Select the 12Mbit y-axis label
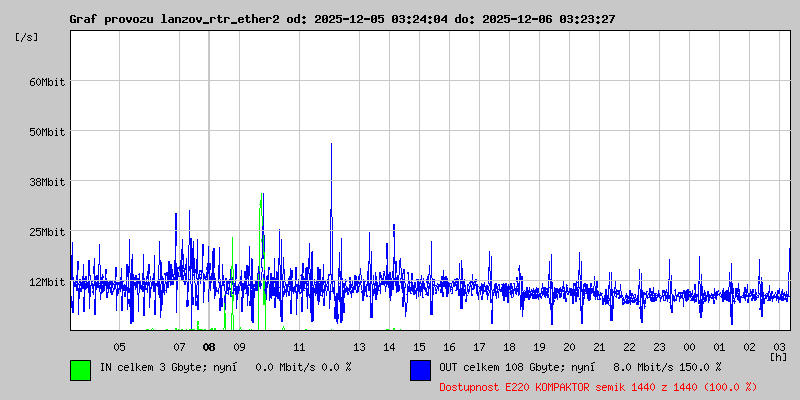Viewport: 800px width, 400px height. pyautogui.click(x=47, y=281)
